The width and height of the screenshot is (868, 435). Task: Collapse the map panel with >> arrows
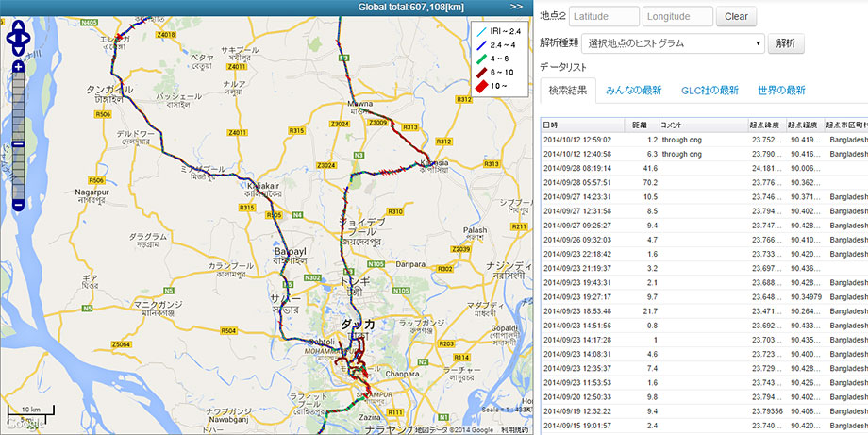pyautogui.click(x=516, y=8)
